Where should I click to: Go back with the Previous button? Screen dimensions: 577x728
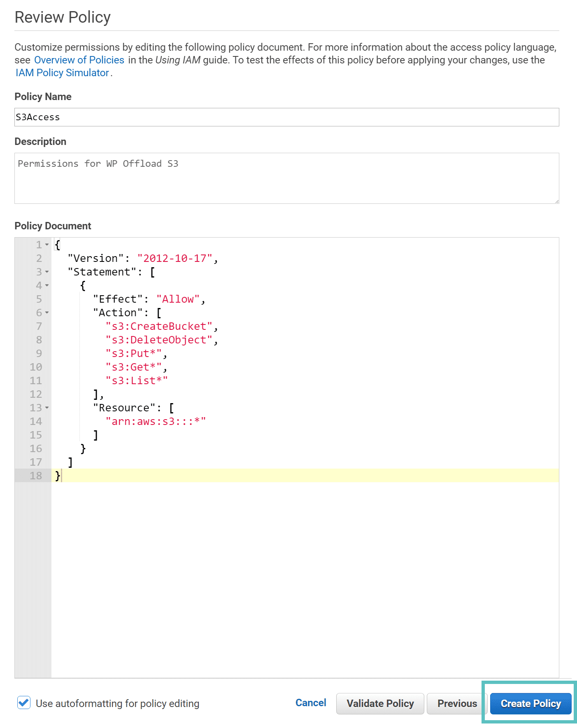457,703
